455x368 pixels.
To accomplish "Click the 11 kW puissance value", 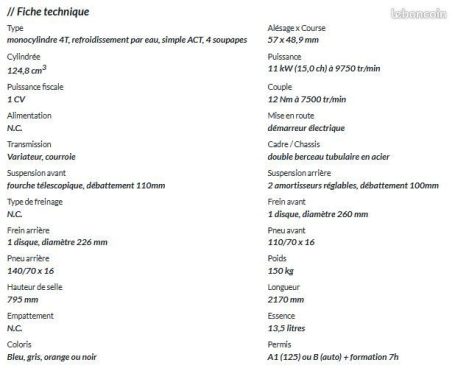I will tap(324, 69).
